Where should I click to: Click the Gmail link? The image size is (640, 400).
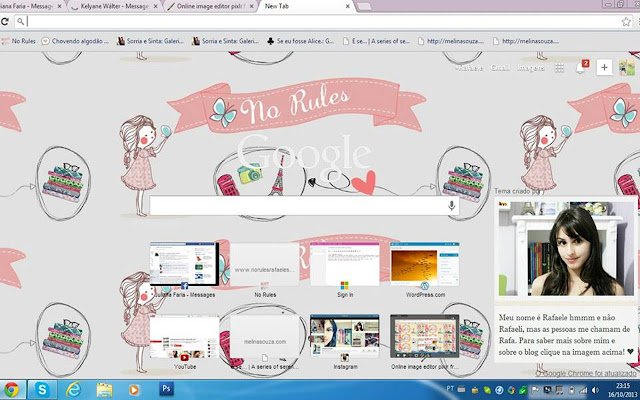click(x=500, y=68)
